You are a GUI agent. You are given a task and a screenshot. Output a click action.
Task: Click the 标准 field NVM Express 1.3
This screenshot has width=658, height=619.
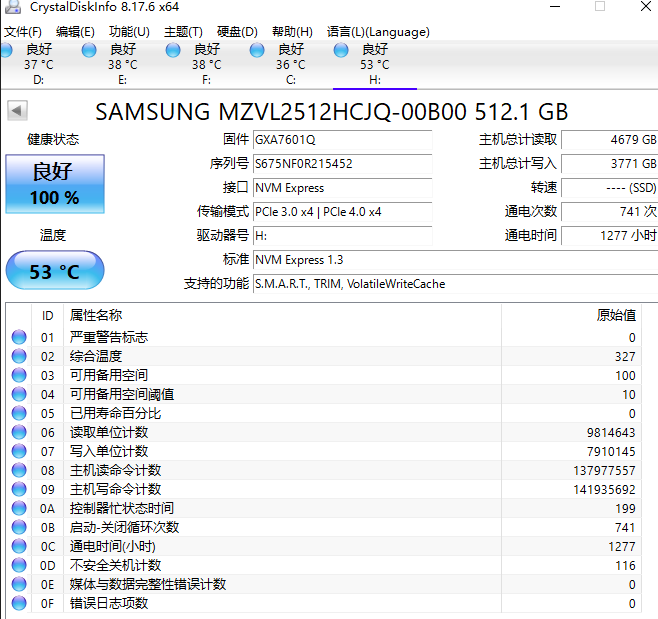tap(455, 260)
